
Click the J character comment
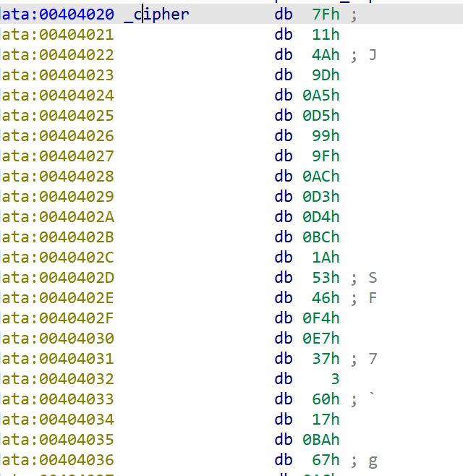point(373,55)
